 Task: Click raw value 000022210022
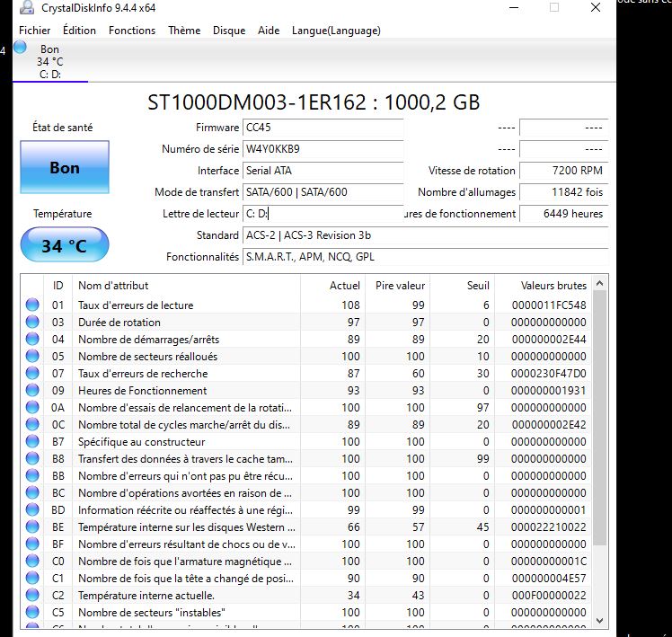(x=549, y=526)
